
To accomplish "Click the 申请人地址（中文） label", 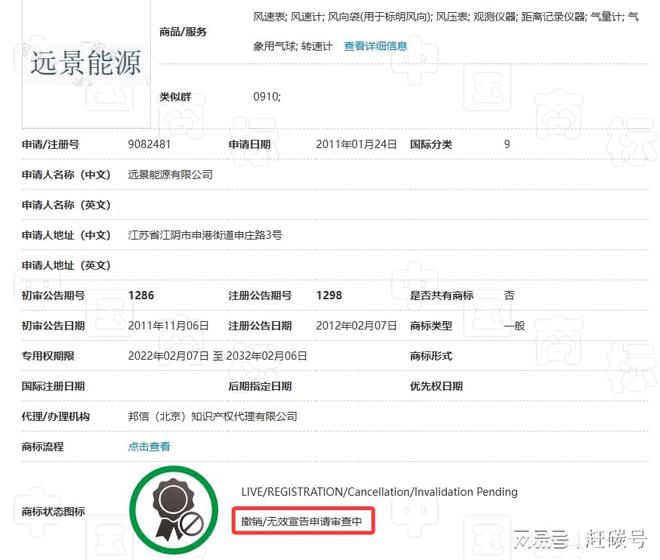I will (66, 235).
